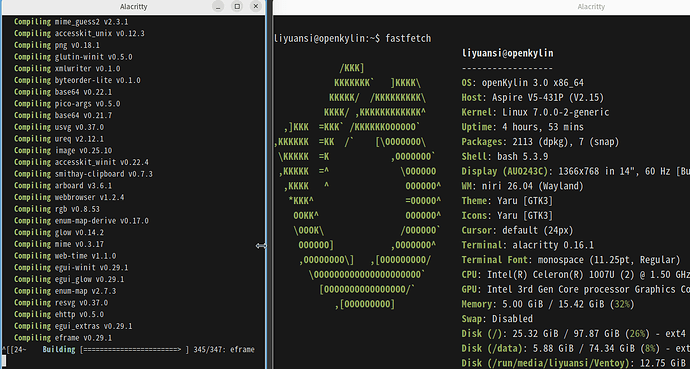690x369 pixels.
Task: Click the 'Compiling arboard v3.6.1' line
Action: 63,186
